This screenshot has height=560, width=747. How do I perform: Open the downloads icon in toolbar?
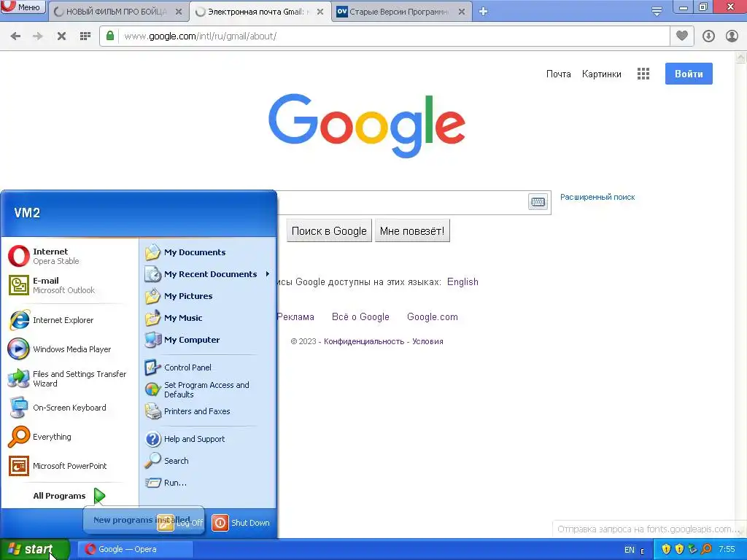708,36
